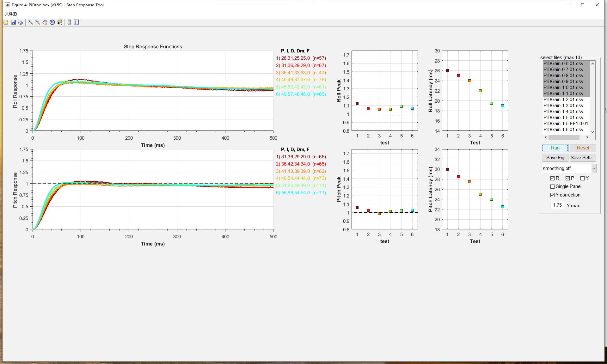Viewport: 607px width, 364px height.
Task: Click Roll Latency test 1 dark red marker
Action: pos(447,71)
